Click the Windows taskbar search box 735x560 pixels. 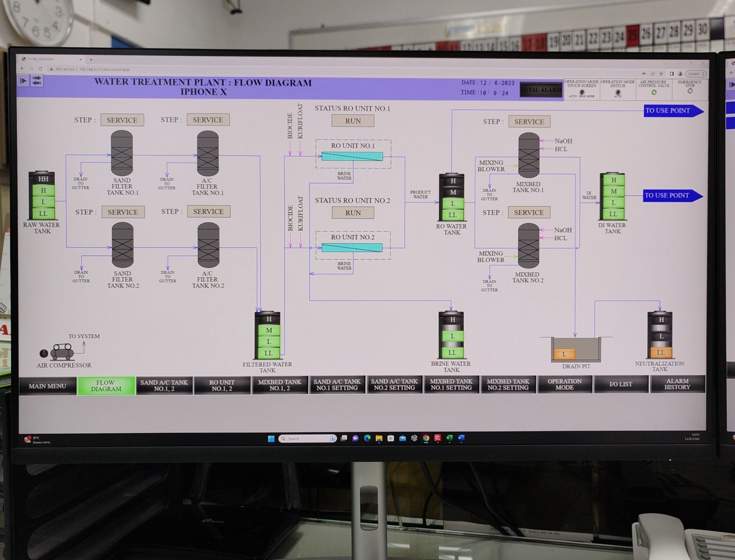(x=307, y=438)
